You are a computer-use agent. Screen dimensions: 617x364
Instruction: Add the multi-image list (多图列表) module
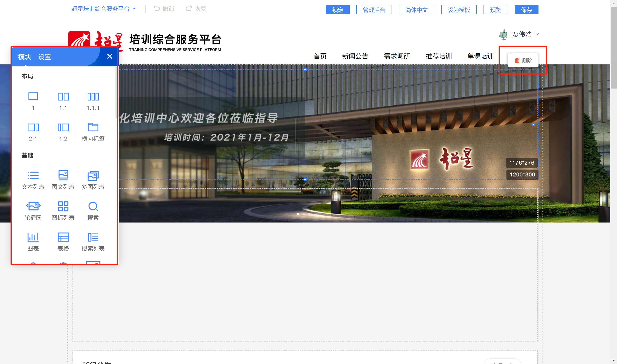(93, 175)
